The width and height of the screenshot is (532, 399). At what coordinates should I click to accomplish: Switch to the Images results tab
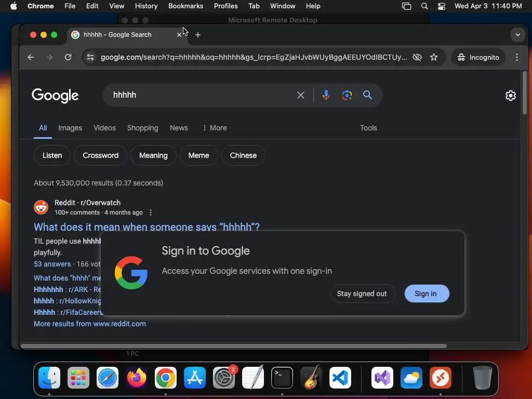[70, 128]
